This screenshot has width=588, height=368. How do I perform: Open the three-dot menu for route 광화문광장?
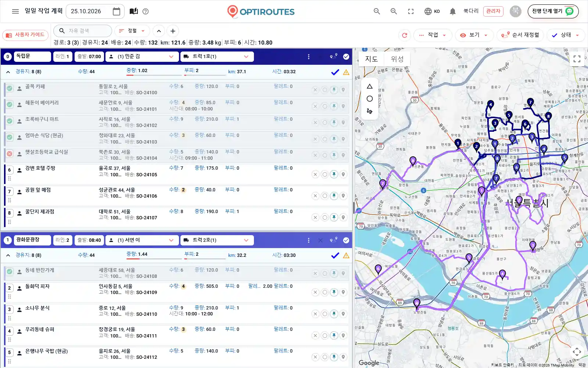pos(309,240)
